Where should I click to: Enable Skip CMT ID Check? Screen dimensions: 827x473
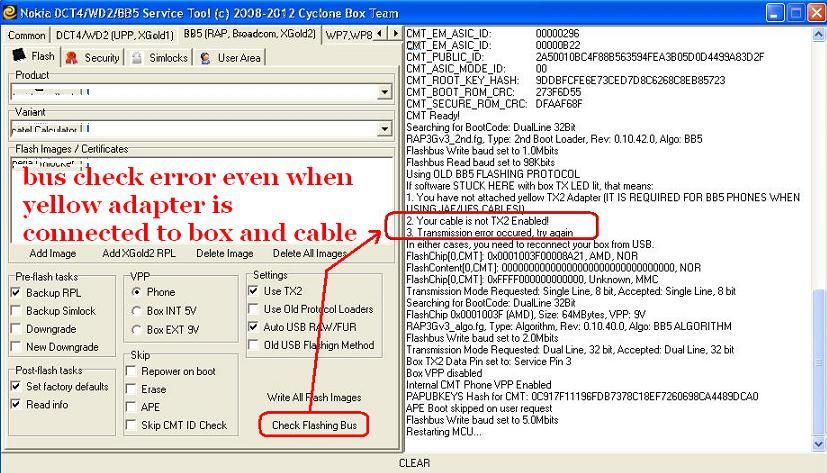131,424
